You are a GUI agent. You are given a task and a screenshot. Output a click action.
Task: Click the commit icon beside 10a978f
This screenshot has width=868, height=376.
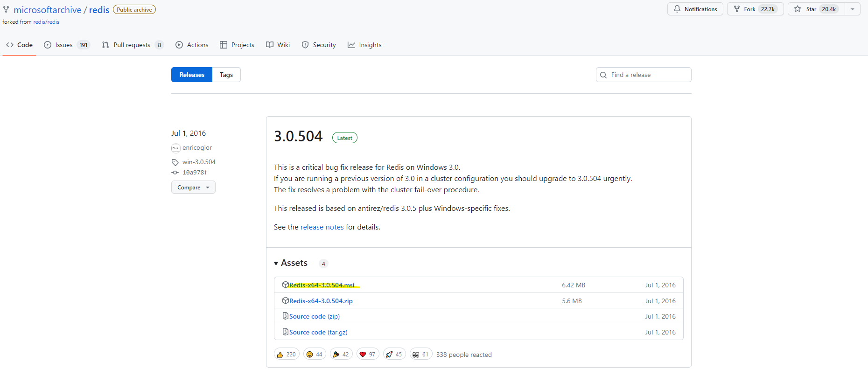click(x=175, y=173)
